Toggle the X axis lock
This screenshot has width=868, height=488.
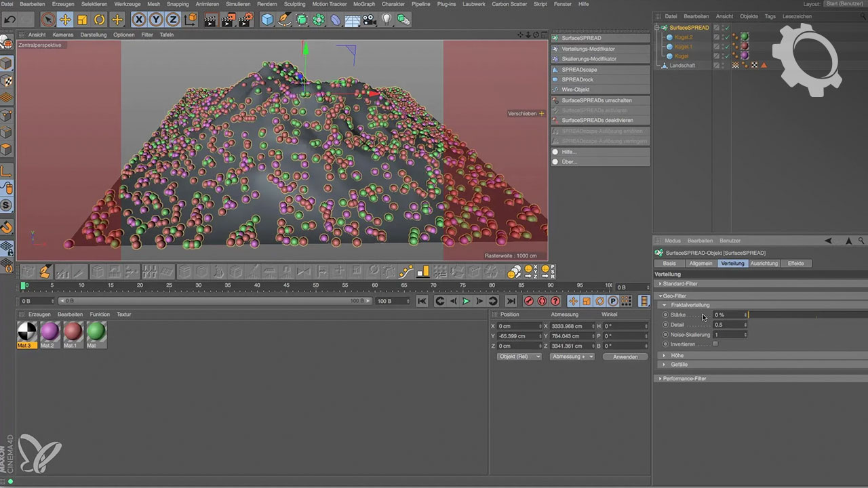(x=139, y=20)
